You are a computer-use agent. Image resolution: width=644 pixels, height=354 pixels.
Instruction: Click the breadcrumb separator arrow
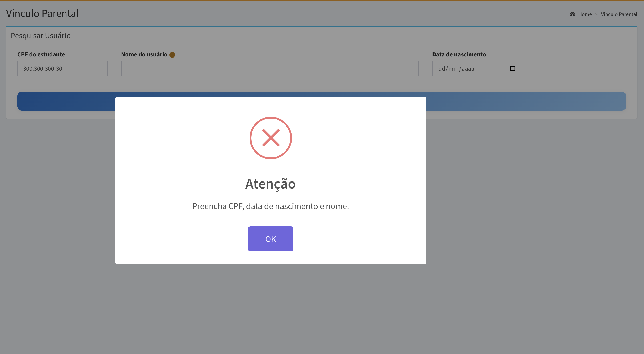pyautogui.click(x=596, y=14)
